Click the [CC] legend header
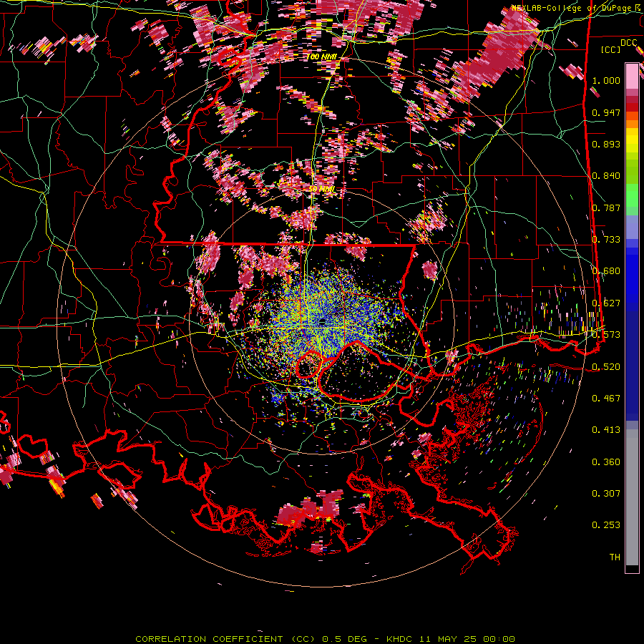This screenshot has width=644, height=644. 610,49
